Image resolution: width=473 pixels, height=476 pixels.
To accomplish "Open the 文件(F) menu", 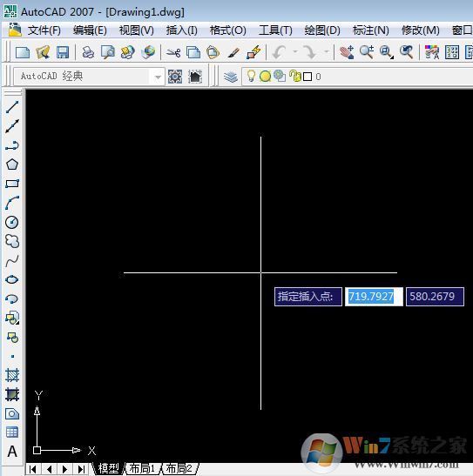I will [44, 30].
